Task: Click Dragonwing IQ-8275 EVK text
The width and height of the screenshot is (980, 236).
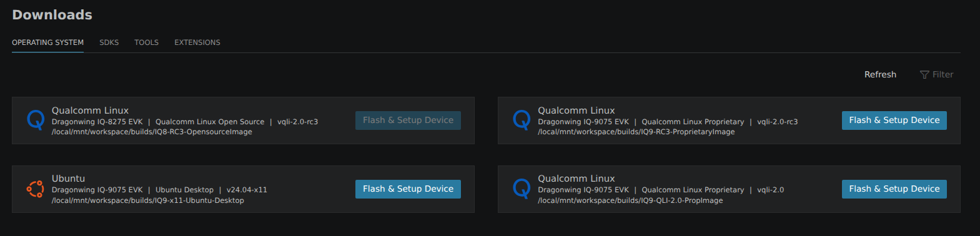Action: (x=97, y=122)
